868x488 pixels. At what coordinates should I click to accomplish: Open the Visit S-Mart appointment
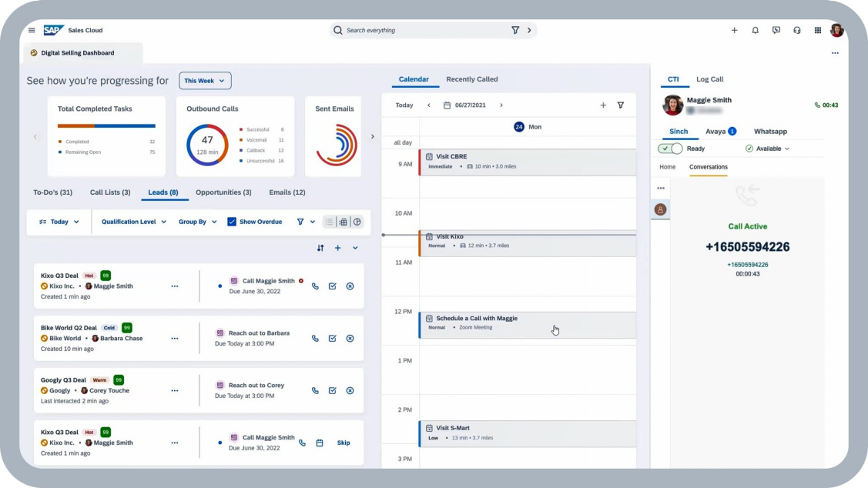tap(528, 434)
